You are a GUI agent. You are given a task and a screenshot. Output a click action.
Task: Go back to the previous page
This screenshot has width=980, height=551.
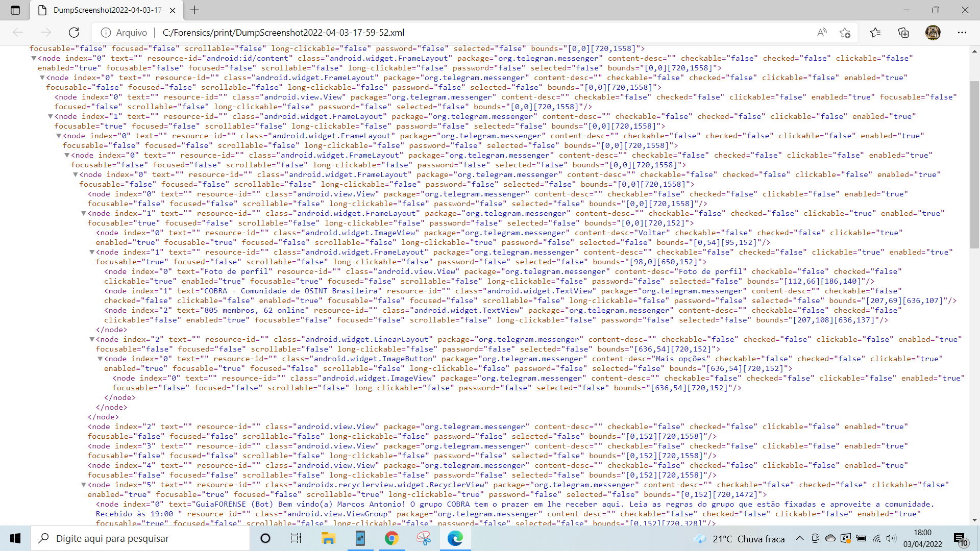click(x=18, y=33)
